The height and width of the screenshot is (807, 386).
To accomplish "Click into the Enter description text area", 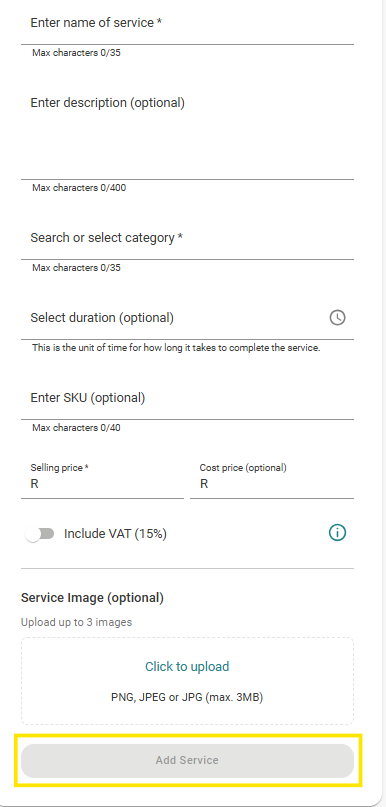I will pyautogui.click(x=187, y=134).
